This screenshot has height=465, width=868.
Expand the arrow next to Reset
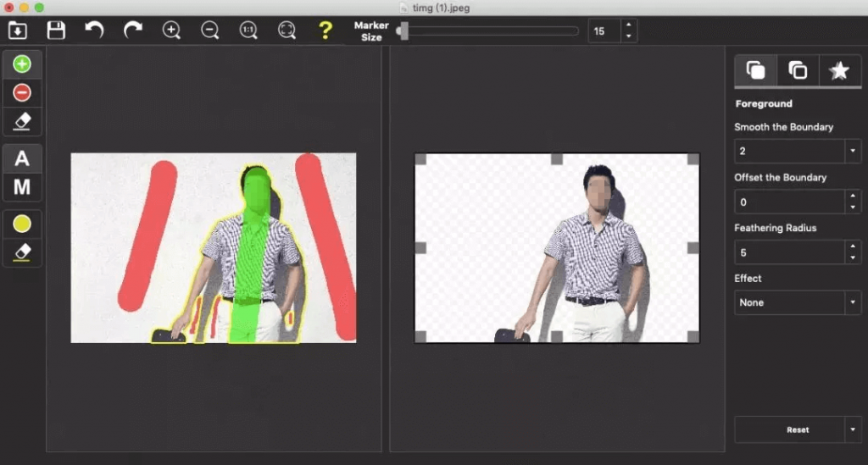[x=853, y=429]
